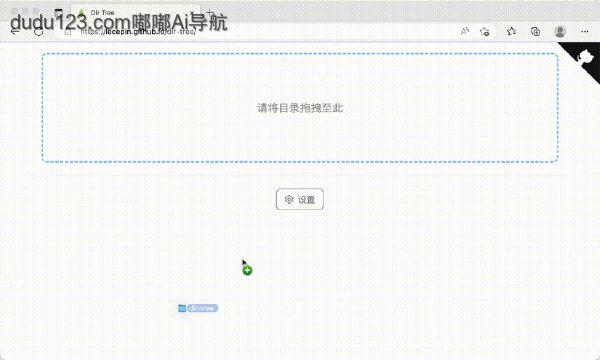Reload the page with refresh icon
Screen dimensions: 600x360
tap(39, 31)
